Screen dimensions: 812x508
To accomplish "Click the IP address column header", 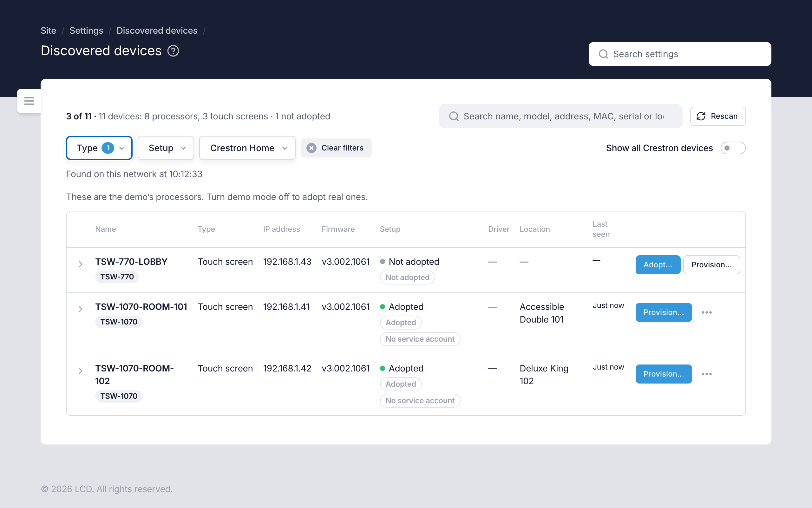I will point(281,229).
